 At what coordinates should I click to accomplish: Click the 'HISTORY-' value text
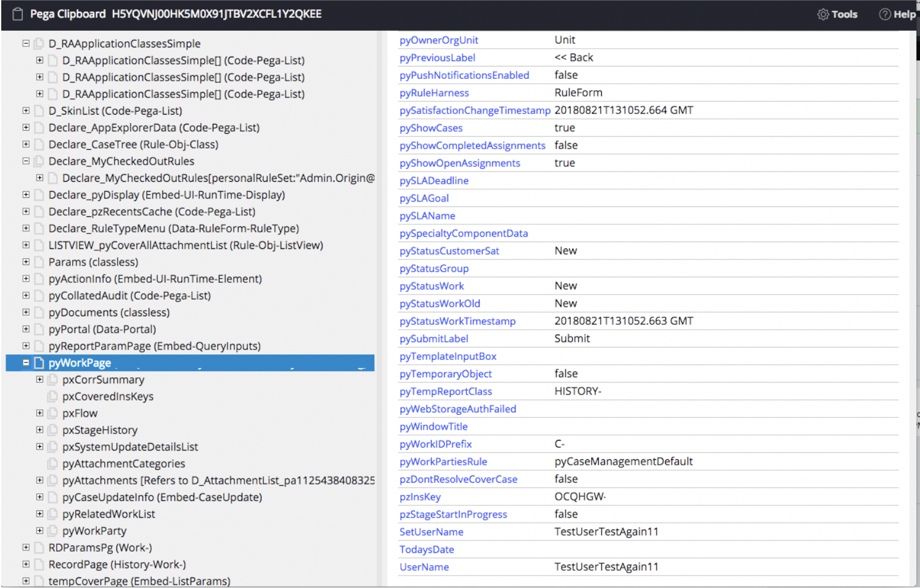578,391
